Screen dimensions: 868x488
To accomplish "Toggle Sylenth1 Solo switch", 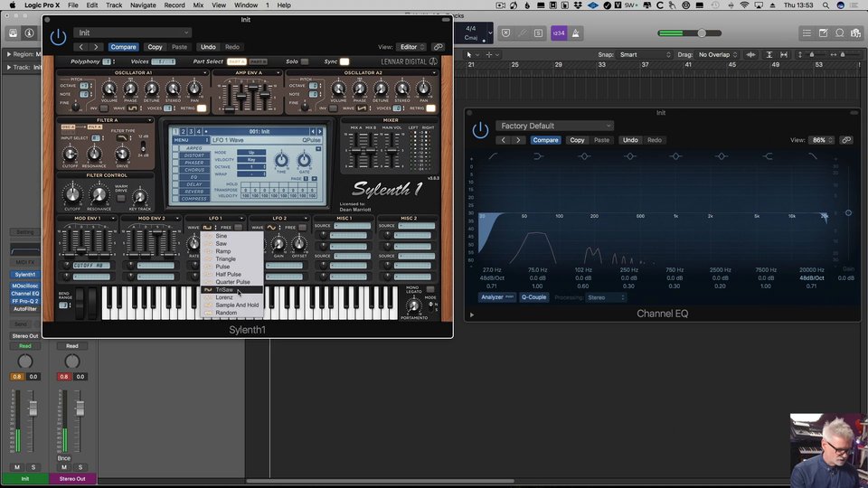I will (x=304, y=61).
